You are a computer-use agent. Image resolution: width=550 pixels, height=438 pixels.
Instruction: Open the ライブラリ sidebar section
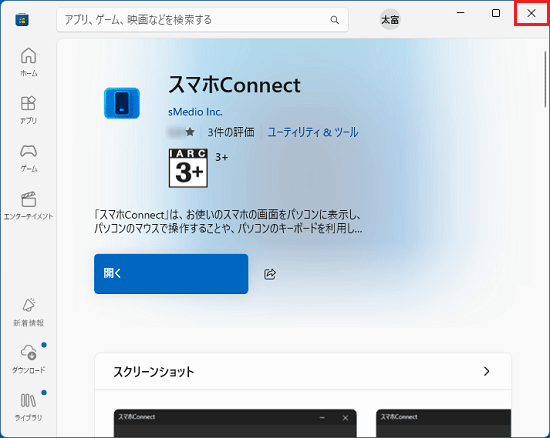pos(28,407)
